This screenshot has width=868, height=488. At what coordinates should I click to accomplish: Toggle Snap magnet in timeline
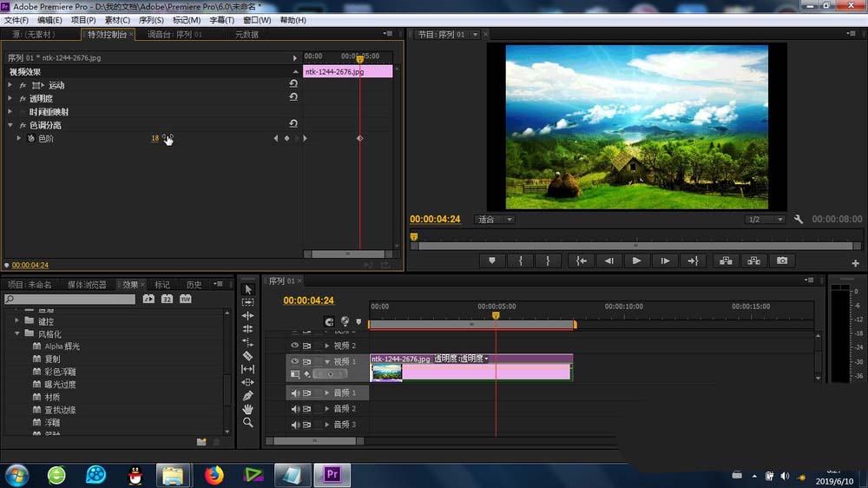point(329,322)
